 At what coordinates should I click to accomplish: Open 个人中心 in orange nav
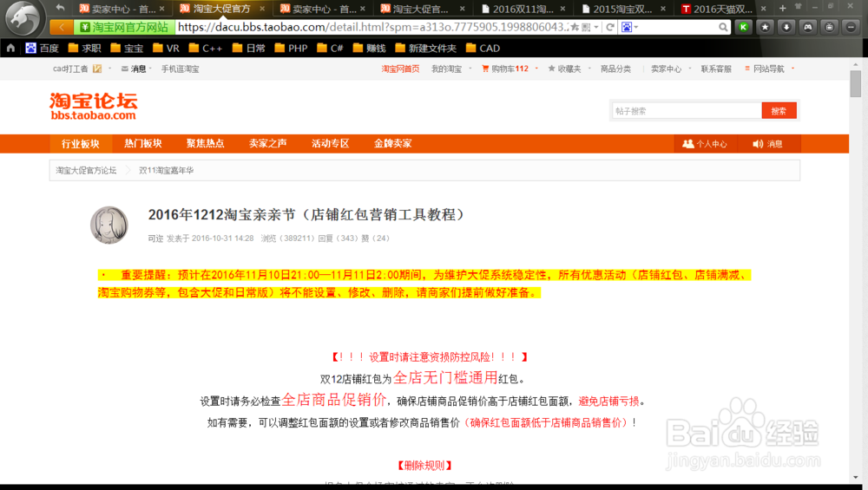pyautogui.click(x=705, y=144)
